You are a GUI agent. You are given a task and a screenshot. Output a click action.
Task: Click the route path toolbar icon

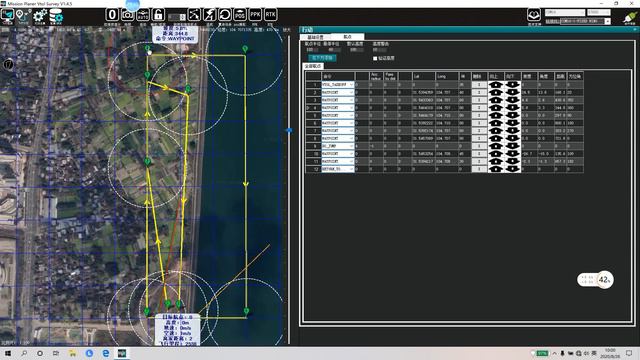click(x=194, y=15)
